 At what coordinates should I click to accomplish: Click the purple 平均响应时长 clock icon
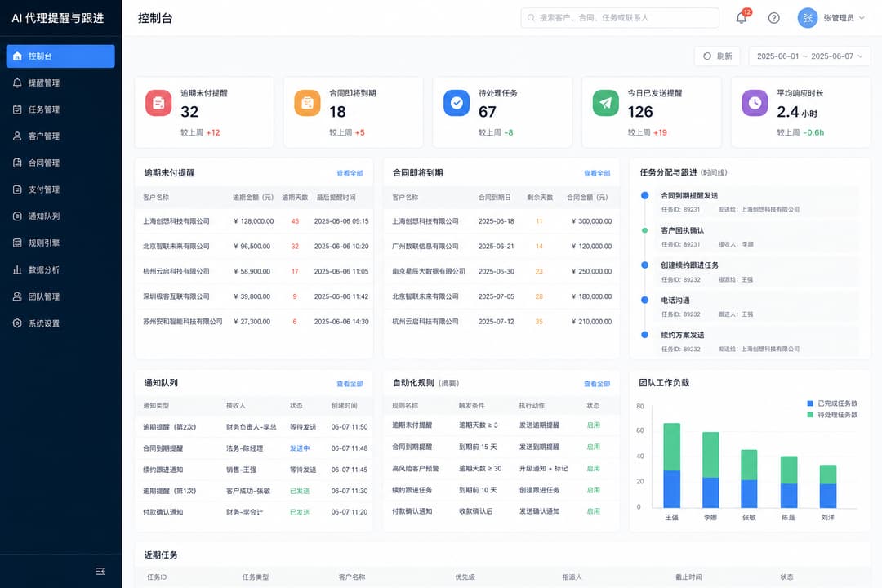point(755,103)
